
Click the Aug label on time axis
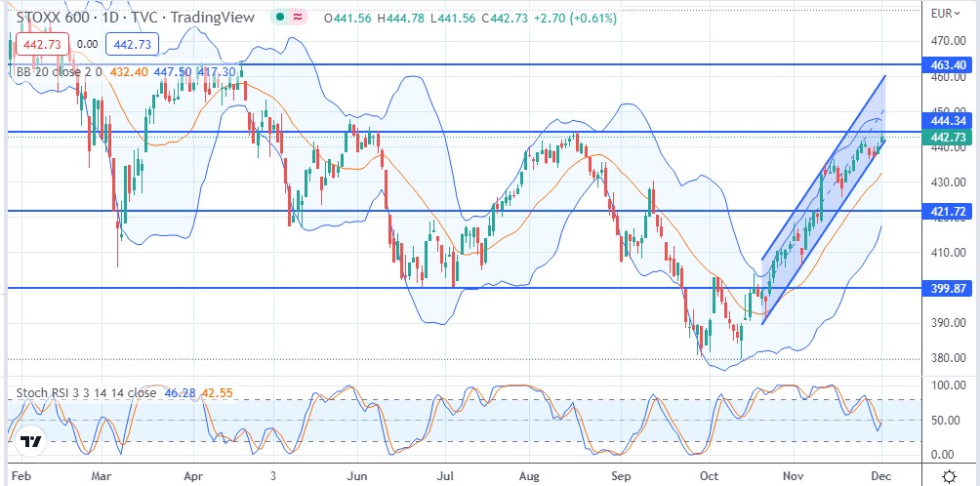[531, 475]
